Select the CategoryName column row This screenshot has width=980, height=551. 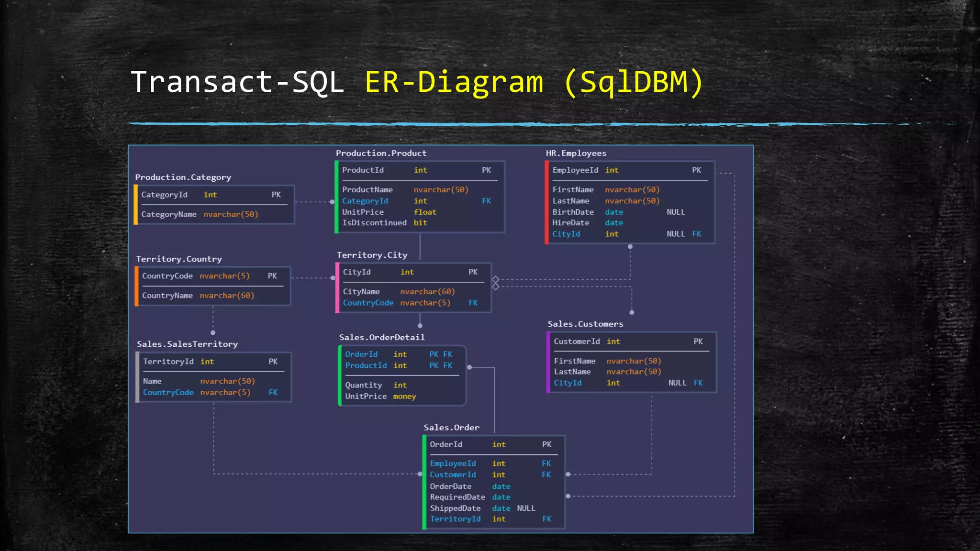(x=214, y=214)
